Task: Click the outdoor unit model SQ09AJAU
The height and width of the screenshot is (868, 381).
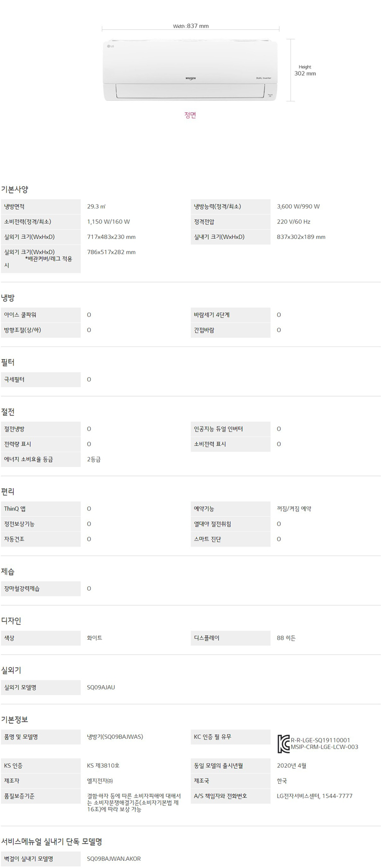Action: (101, 687)
